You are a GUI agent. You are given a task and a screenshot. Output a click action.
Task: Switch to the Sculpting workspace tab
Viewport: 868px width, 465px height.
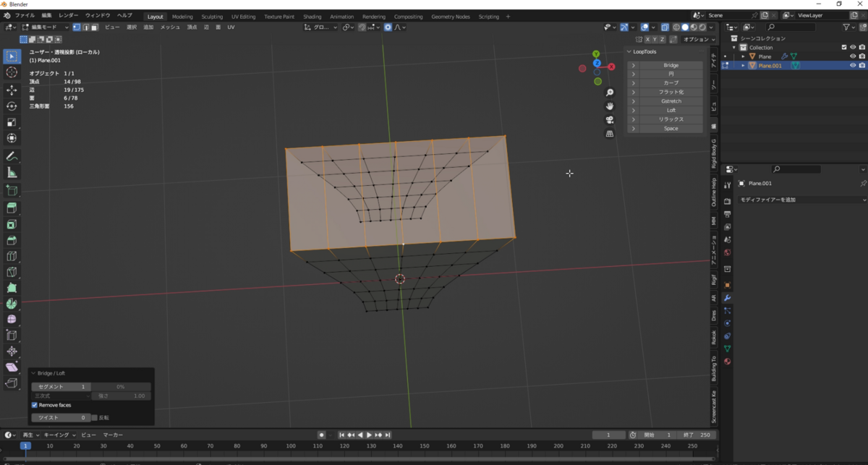(x=212, y=17)
